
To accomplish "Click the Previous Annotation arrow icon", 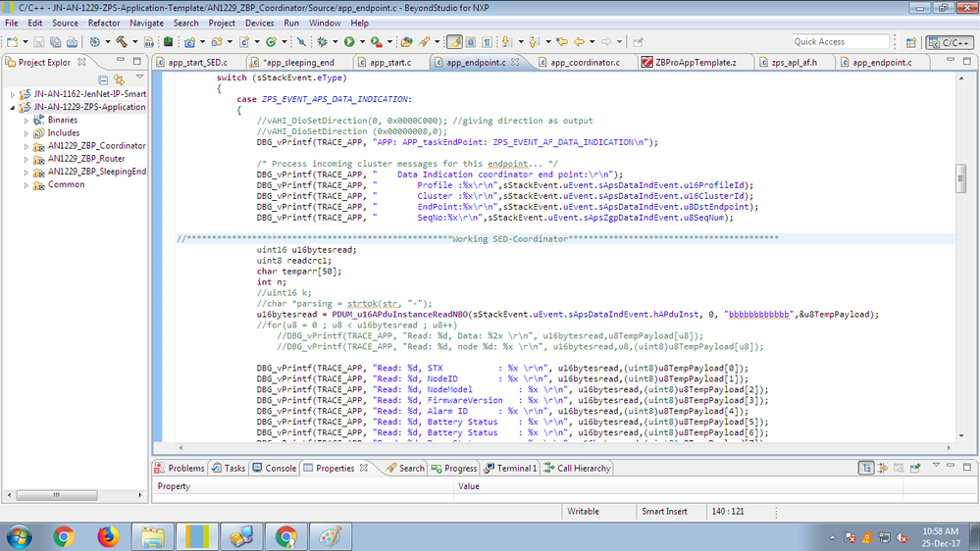I will [x=534, y=42].
